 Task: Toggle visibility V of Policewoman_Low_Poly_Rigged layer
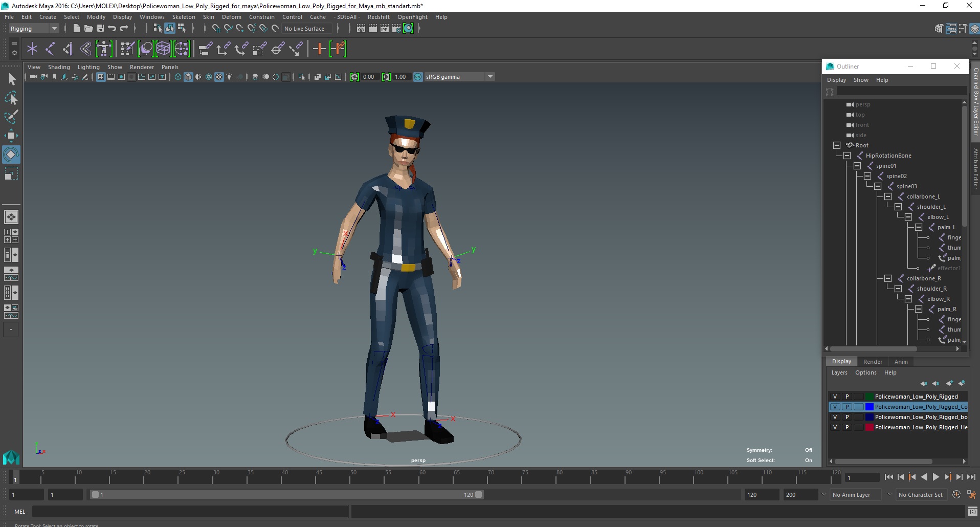835,397
